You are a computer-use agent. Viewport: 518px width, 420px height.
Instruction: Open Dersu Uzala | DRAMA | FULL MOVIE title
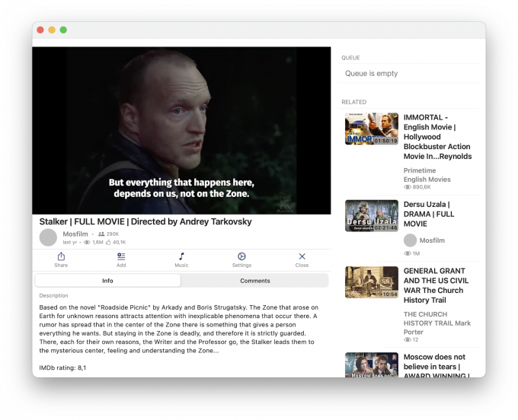tap(429, 214)
